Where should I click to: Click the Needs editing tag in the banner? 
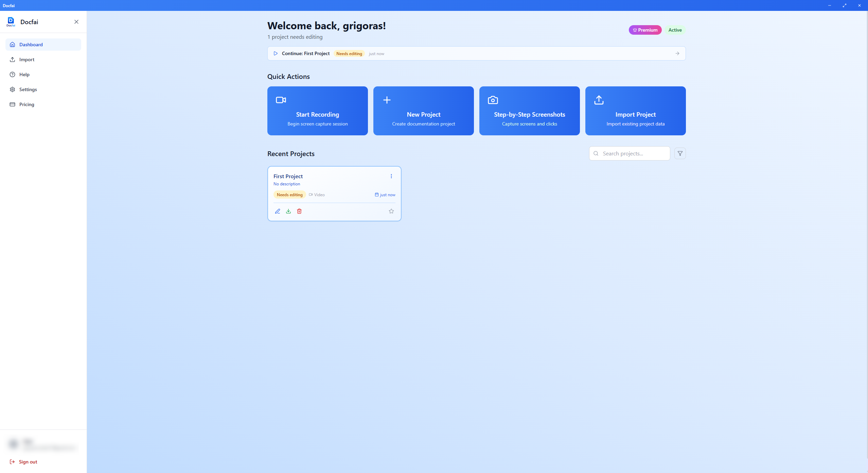tap(349, 54)
